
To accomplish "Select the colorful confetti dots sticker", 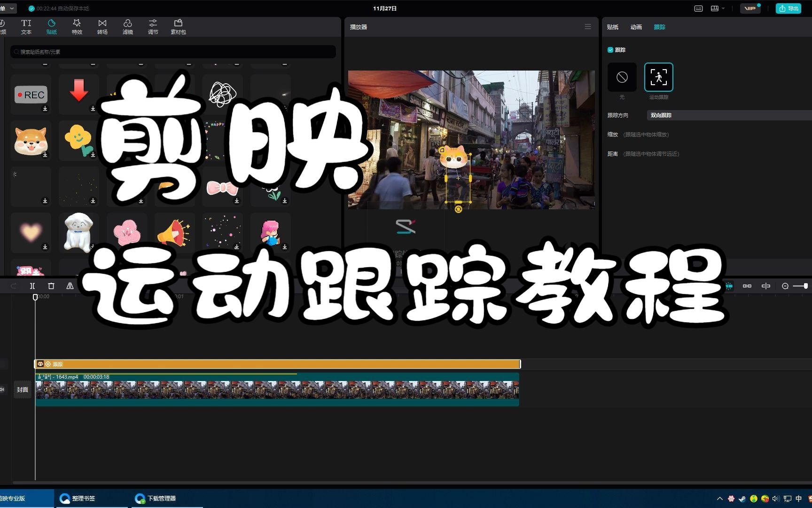I will 222,232.
